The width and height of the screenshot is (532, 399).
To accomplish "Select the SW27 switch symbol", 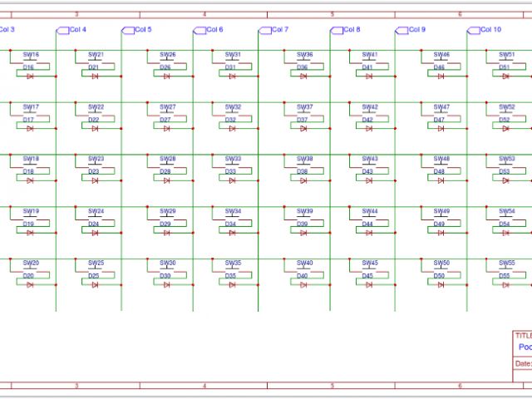I will point(167,113).
